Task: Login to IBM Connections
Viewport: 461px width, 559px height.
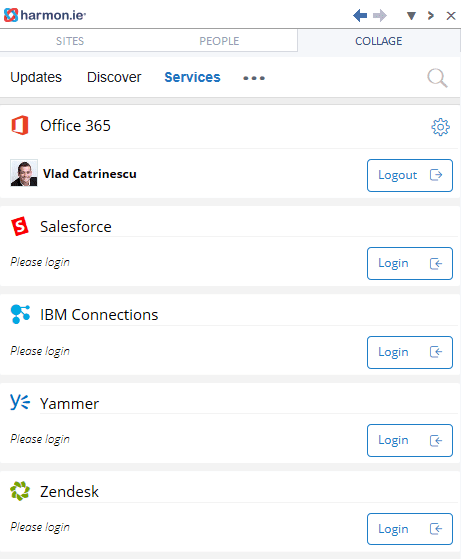Action: tap(410, 352)
